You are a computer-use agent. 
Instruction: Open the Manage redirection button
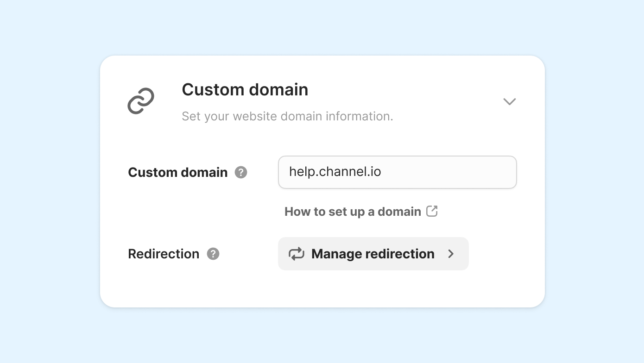(373, 254)
